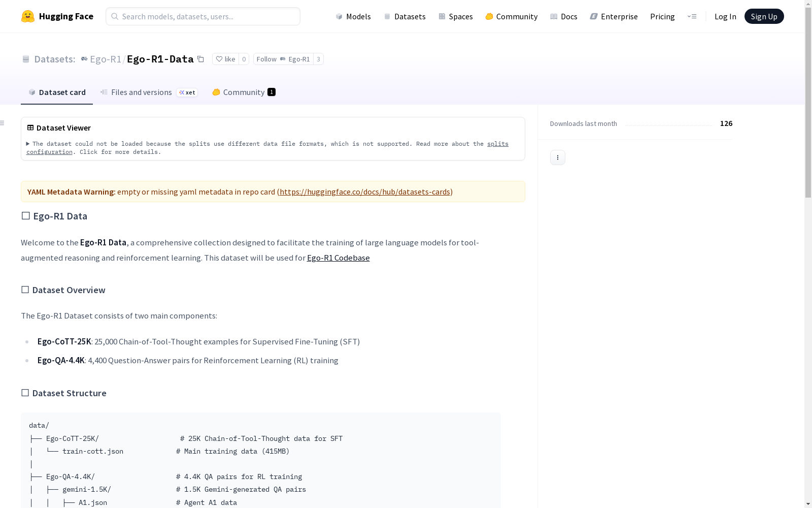Click the "YAML Metadata Warning" text
This screenshot has width=812, height=508.
click(71, 192)
